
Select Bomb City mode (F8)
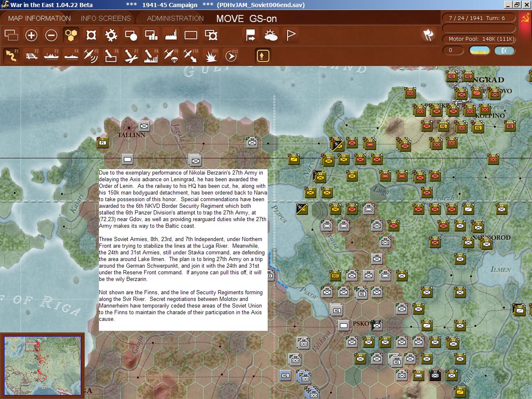pos(151,55)
